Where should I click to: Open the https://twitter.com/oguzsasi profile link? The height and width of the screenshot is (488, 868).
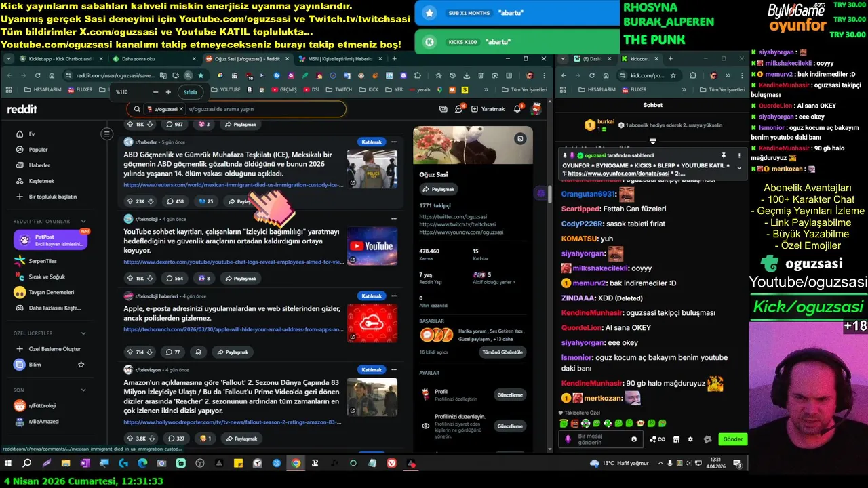pyautogui.click(x=453, y=217)
